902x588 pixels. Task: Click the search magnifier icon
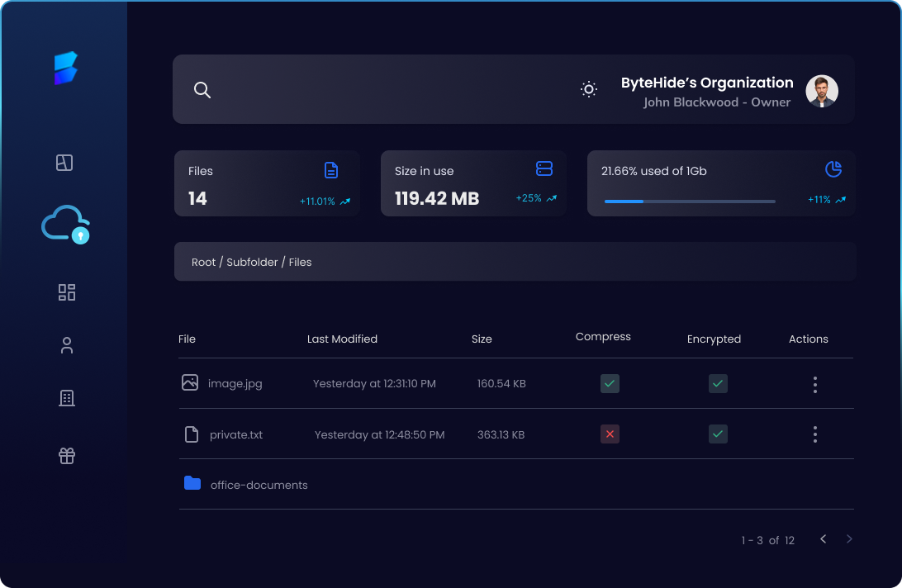202,90
